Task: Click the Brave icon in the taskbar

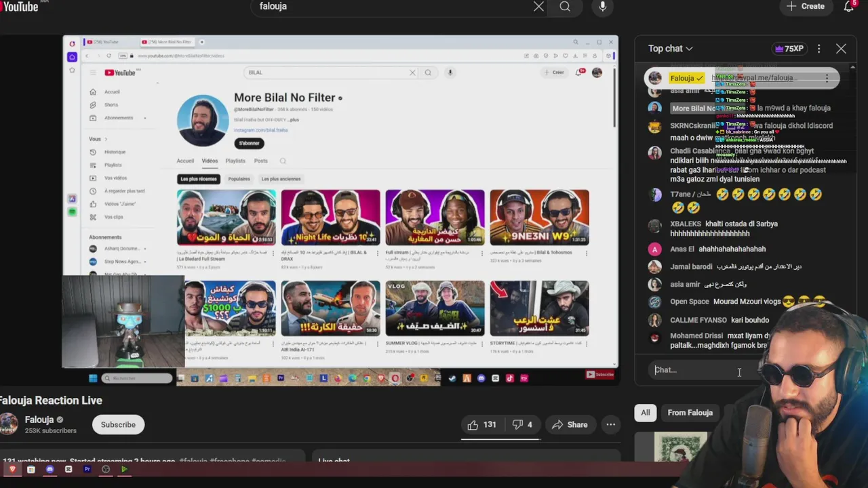Action: 12,469
